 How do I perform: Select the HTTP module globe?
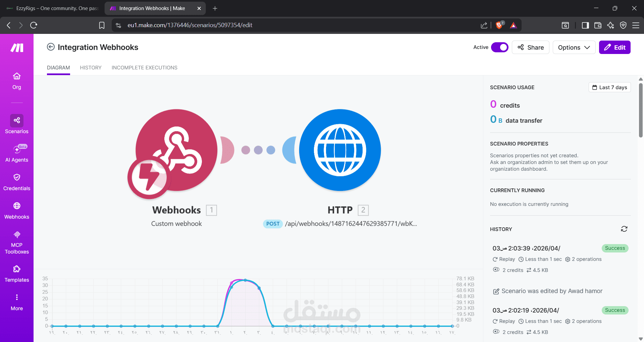click(x=340, y=150)
